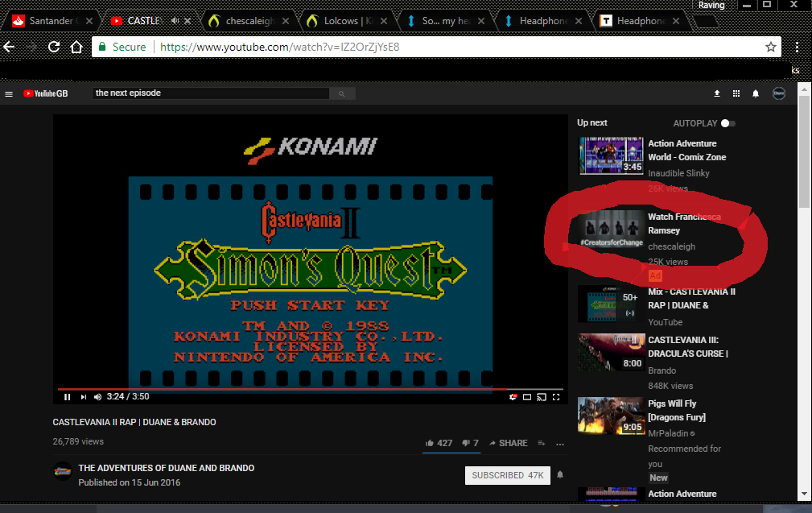This screenshot has width=812, height=513.
Task: Mute the video player volume
Action: [x=98, y=397]
